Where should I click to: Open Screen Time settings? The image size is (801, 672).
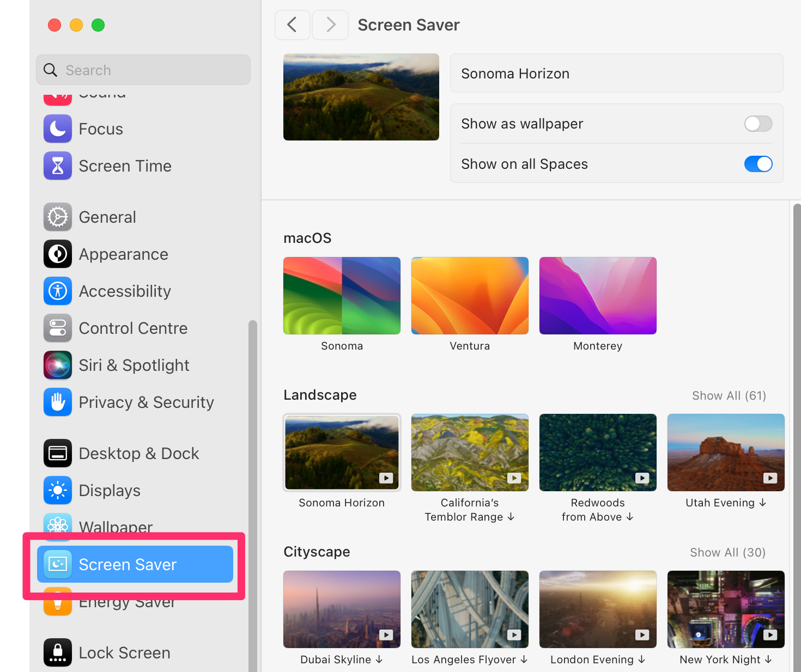[135, 166]
